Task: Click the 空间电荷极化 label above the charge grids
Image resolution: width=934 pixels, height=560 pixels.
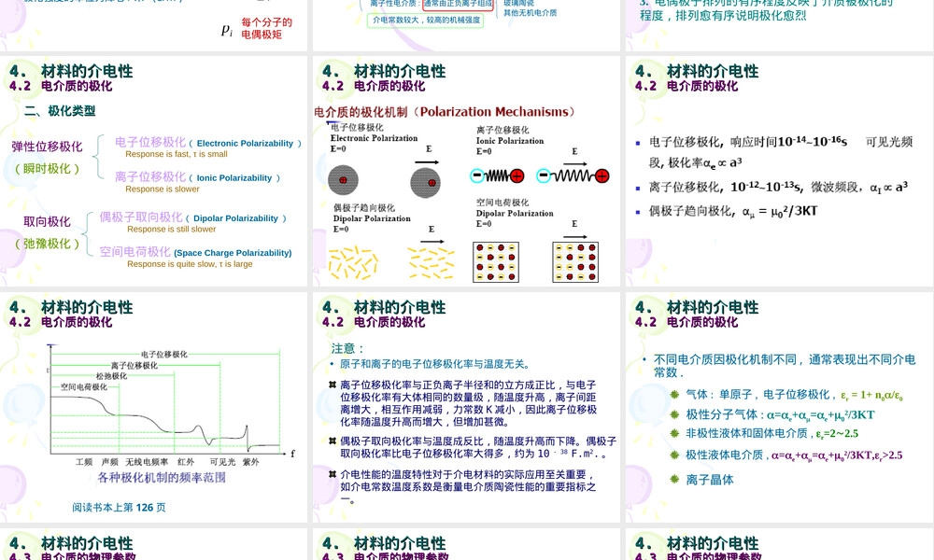Action: (x=502, y=203)
